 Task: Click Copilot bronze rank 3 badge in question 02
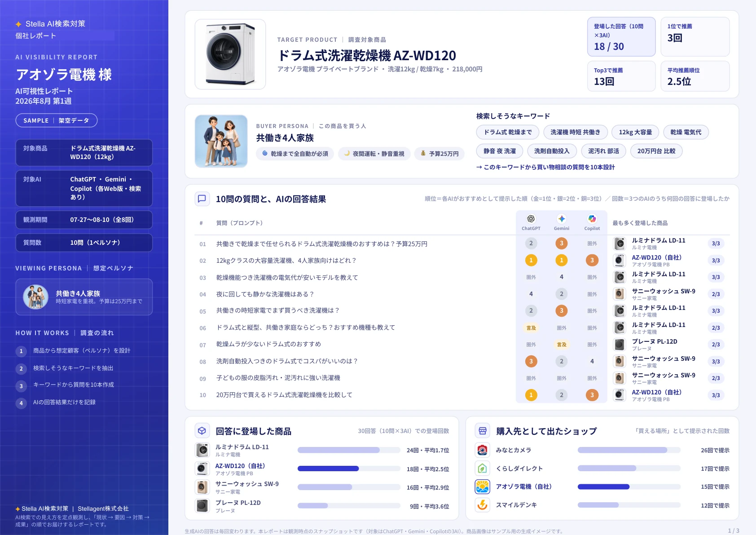pos(592,260)
